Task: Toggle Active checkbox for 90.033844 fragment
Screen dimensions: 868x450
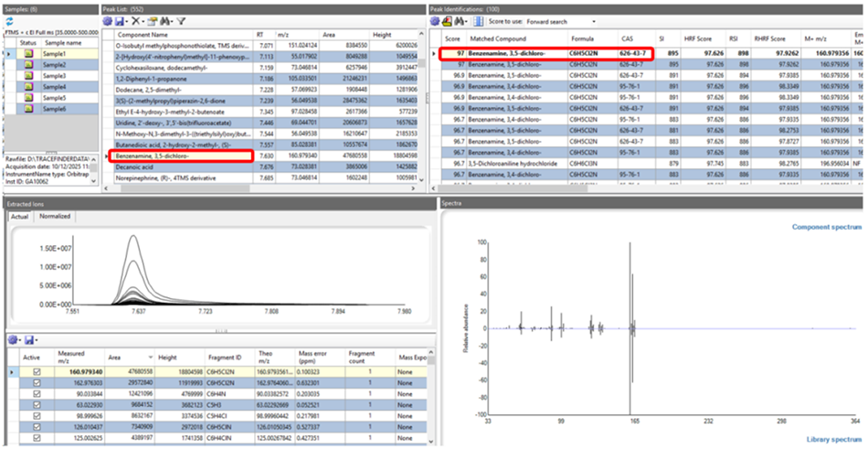Action: (x=37, y=393)
